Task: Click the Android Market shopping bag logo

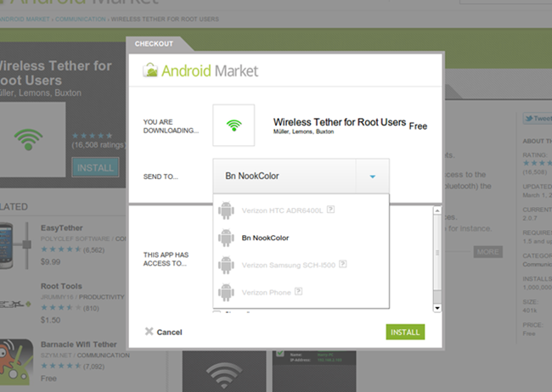Action: click(x=150, y=70)
